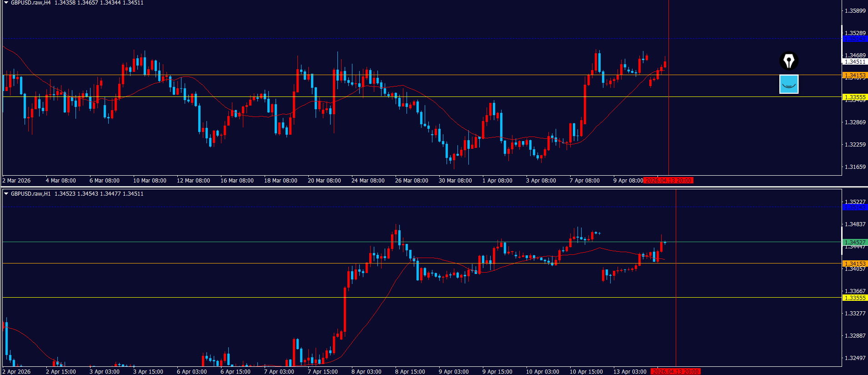Image resolution: width=868 pixels, height=375 pixels.
Task: Click the white 1.34511 current price label
Action: point(855,61)
